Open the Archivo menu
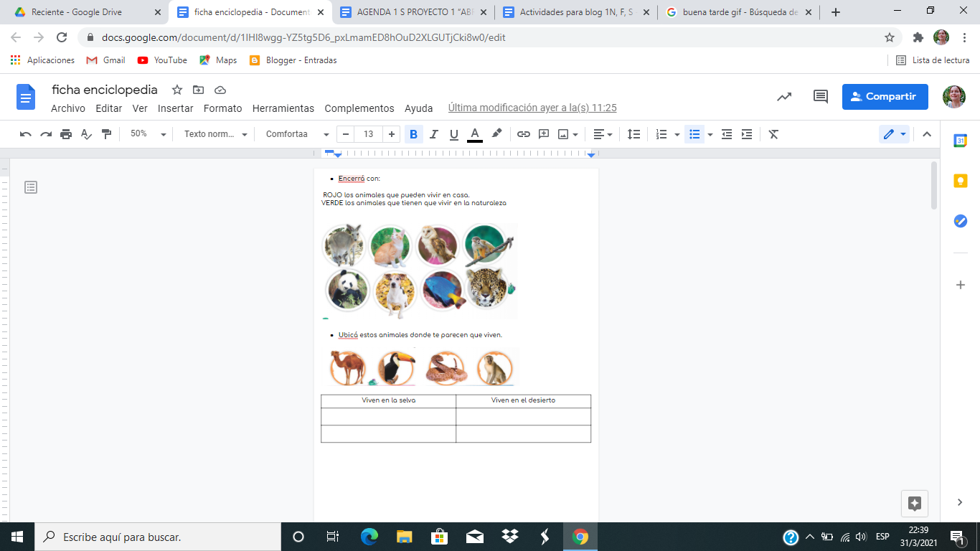Screen dimensions: 980x551 pyautogui.click(x=68, y=108)
